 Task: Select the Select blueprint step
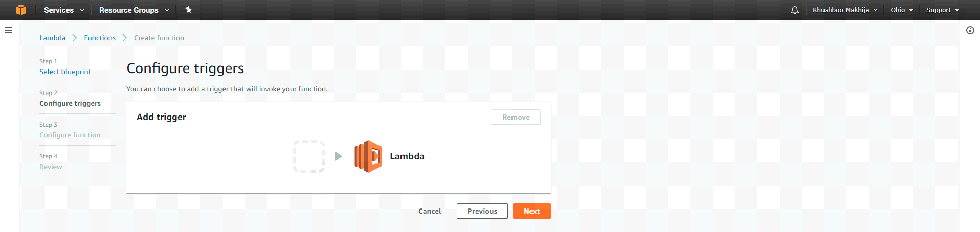pos(65,72)
